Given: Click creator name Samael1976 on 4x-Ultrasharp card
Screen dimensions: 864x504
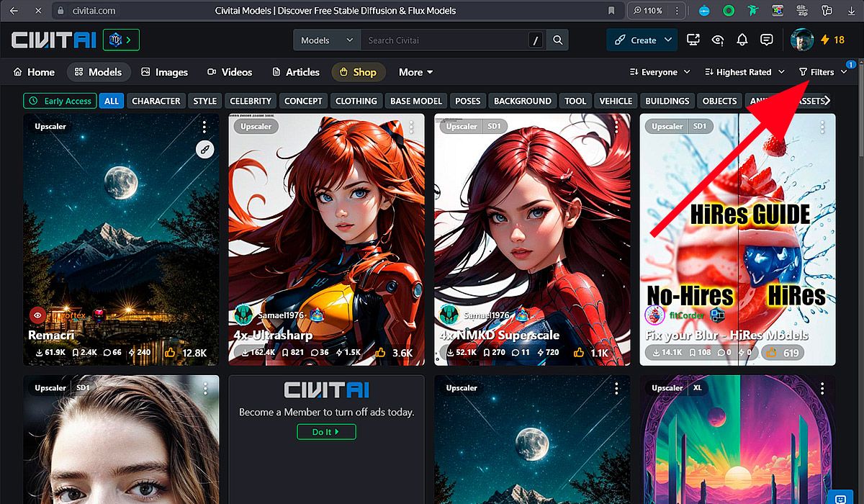Looking at the screenshot, I should pos(281,315).
